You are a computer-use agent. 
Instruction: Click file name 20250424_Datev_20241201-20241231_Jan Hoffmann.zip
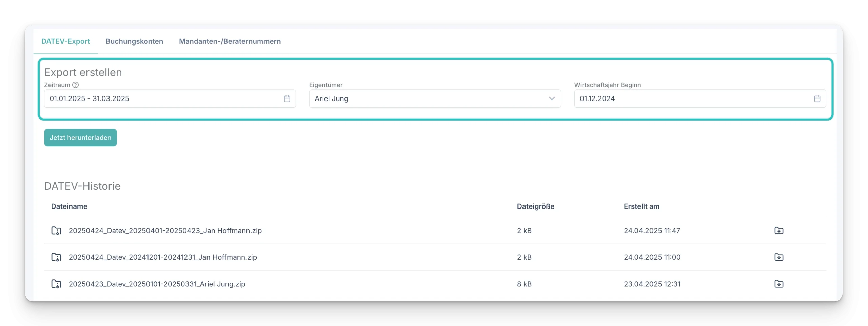(x=163, y=257)
